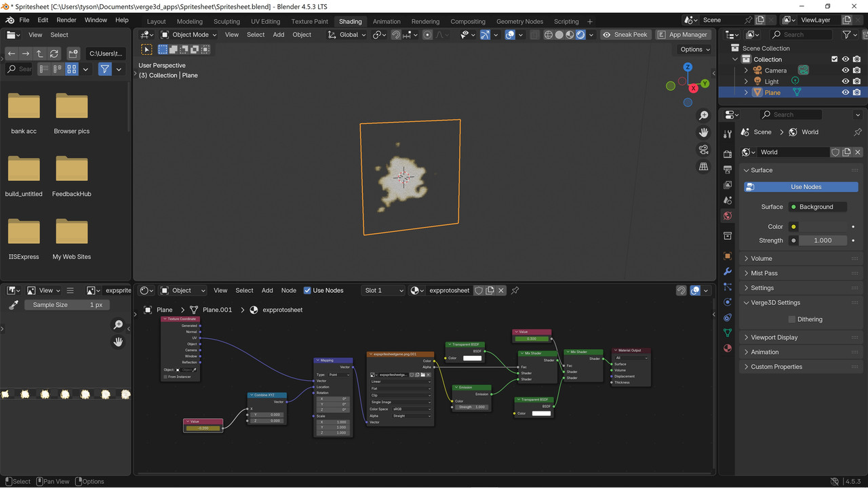This screenshot has width=868, height=488.
Task: Switch viewport to wireframe shading
Action: [x=549, y=35]
